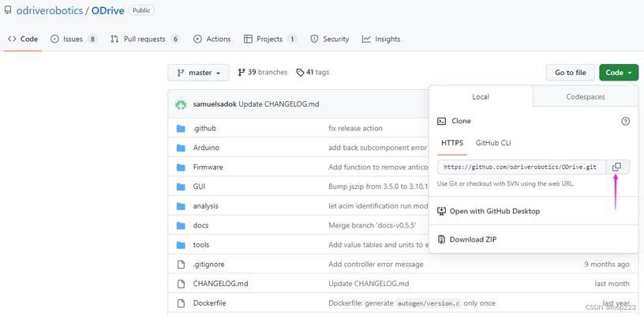Open the Insights tab
Image resolution: width=644 pixels, height=316 pixels.
click(x=381, y=39)
